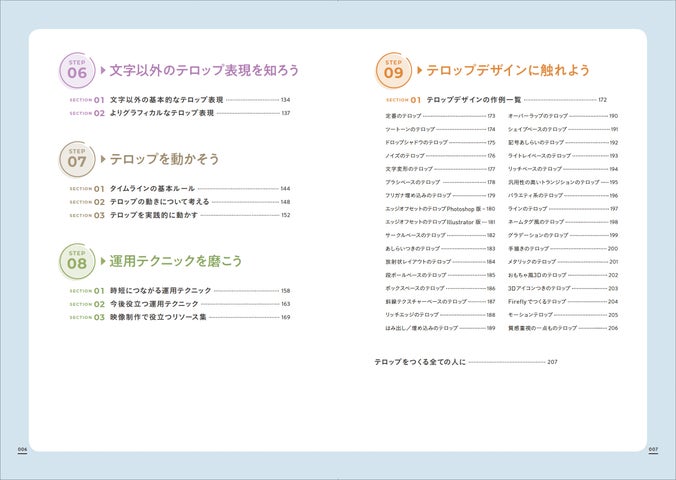This screenshot has width=676, height=480.
Task: Select entry '映像制作で役立つリソース集'
Action: [x=158, y=317]
